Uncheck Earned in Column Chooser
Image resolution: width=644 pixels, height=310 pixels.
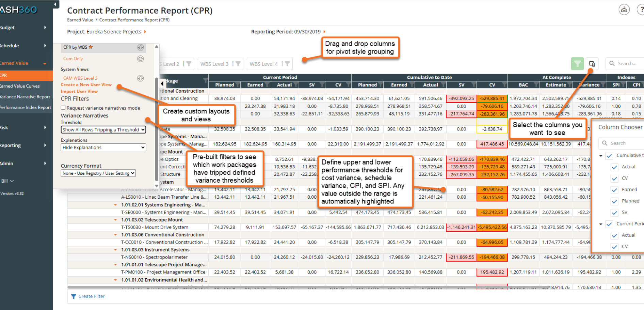[x=614, y=190]
